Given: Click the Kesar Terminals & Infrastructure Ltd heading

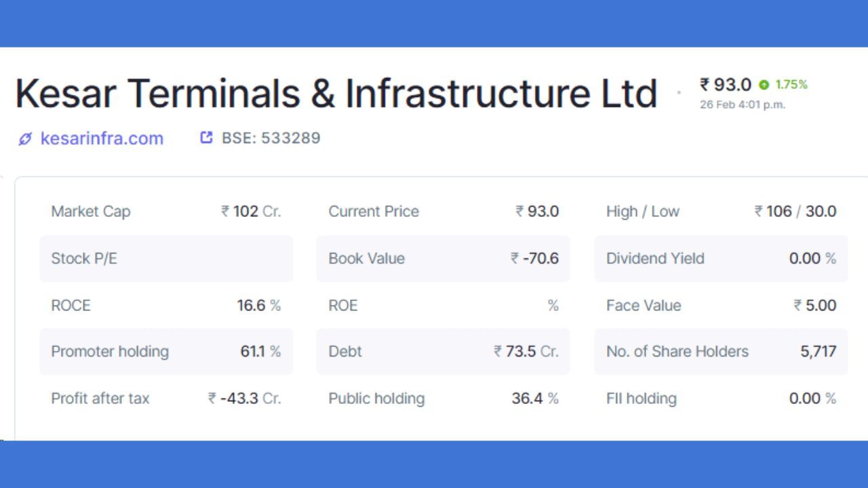Looking at the screenshot, I should 336,94.
